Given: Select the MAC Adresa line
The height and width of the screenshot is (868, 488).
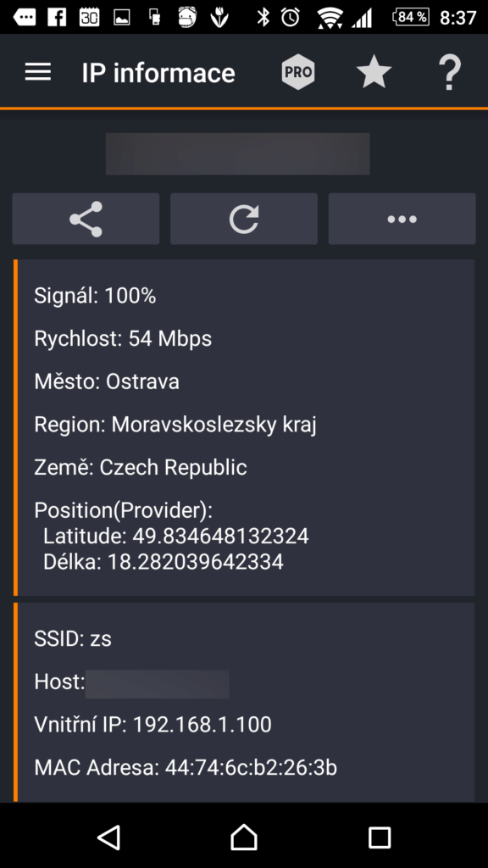Looking at the screenshot, I should 186,768.
